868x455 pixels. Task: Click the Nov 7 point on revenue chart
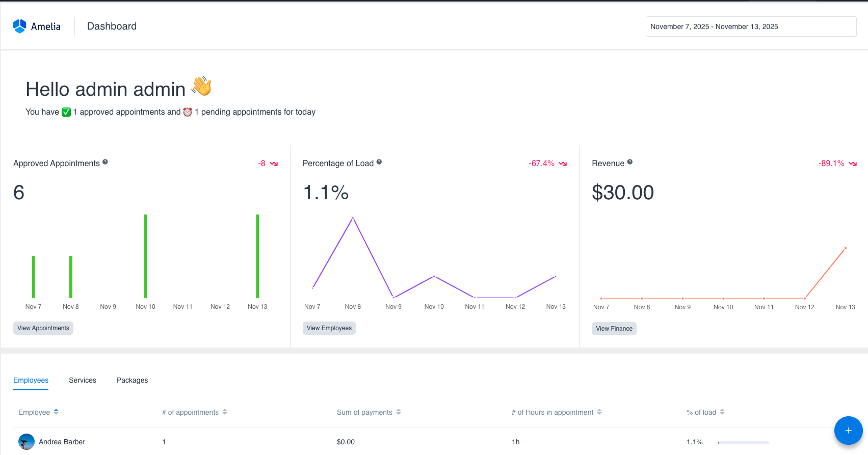[601, 298]
